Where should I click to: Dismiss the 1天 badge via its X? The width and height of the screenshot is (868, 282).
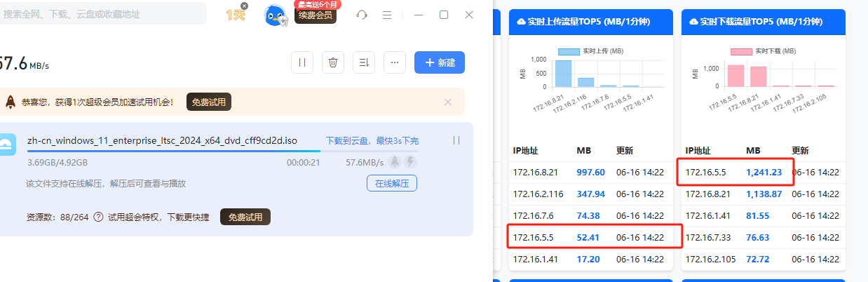coord(244,6)
